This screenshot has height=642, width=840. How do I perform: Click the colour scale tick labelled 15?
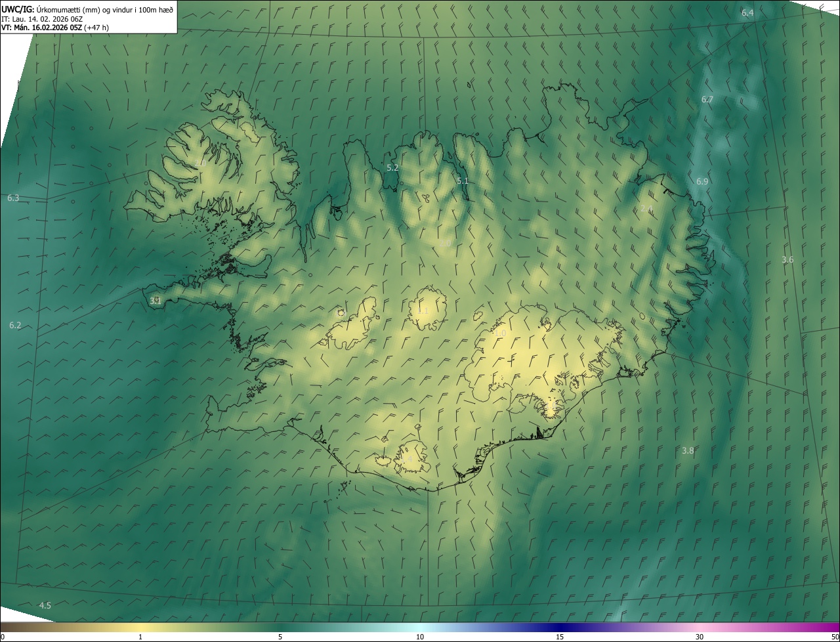[x=560, y=637]
